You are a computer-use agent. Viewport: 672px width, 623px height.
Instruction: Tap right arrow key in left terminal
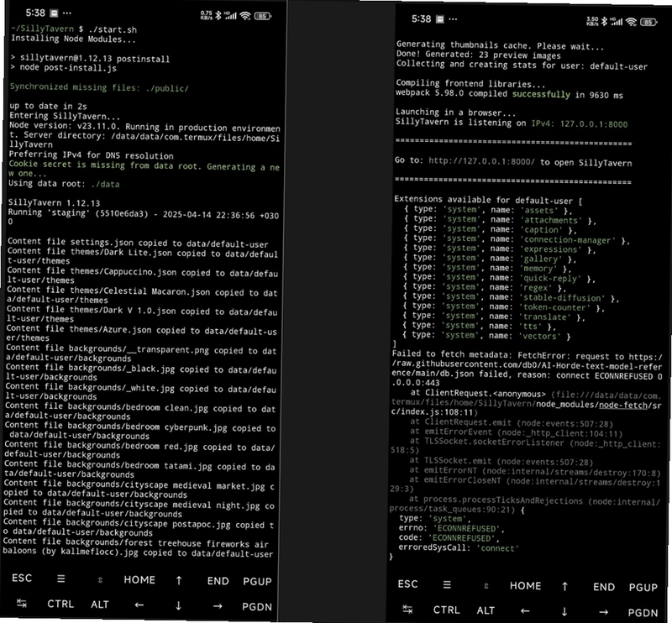[x=218, y=606]
